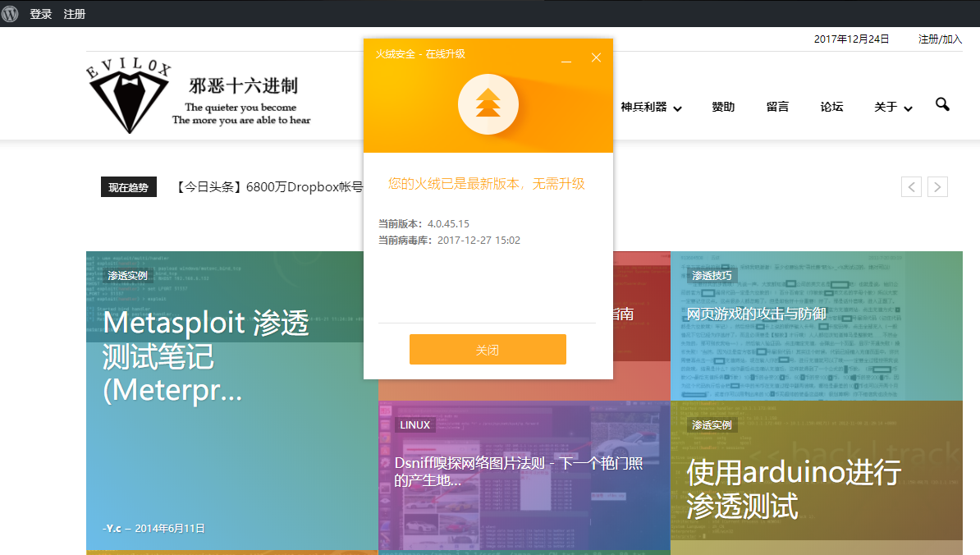The height and width of the screenshot is (555, 980).
Task: Click the 当前版本 4.0.45.15 text
Action: 424,224
